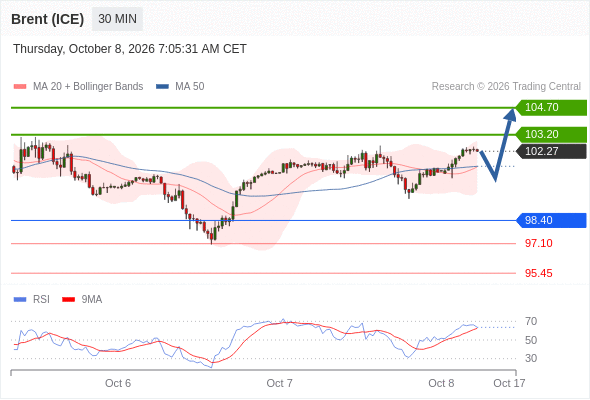
Task: Select the chart timestamp 'Thursday, October 8, 2026 7:05:31 AM CET'
Action: (x=130, y=49)
